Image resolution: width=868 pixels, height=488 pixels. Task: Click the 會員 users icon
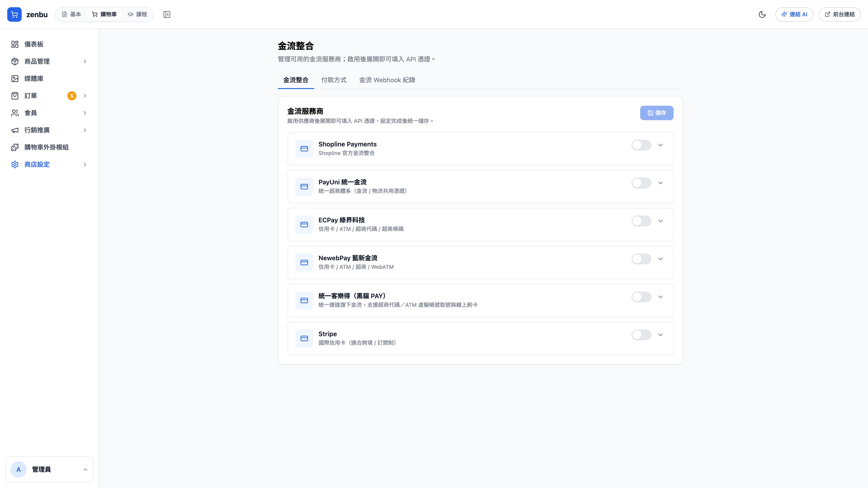(15, 113)
